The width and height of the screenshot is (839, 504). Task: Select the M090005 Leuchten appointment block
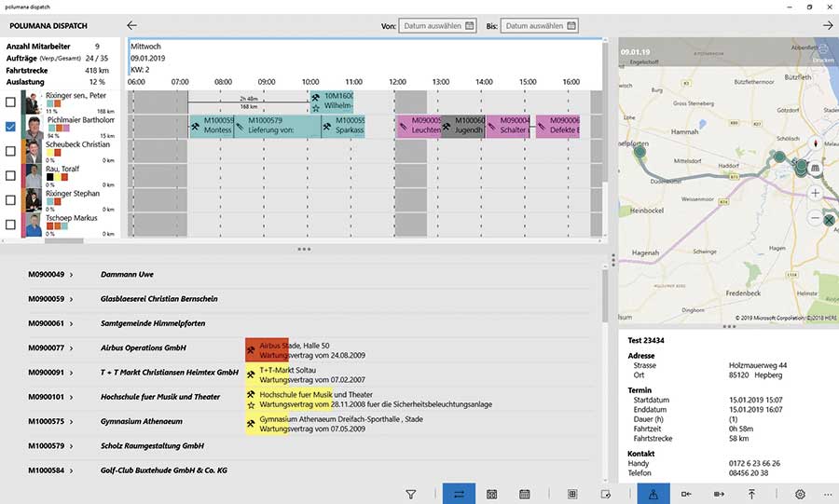tap(419, 126)
